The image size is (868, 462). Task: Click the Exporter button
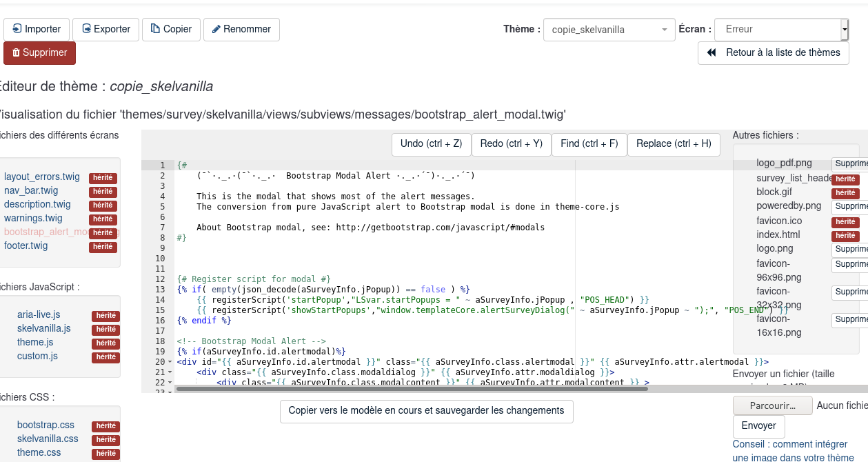(x=105, y=30)
